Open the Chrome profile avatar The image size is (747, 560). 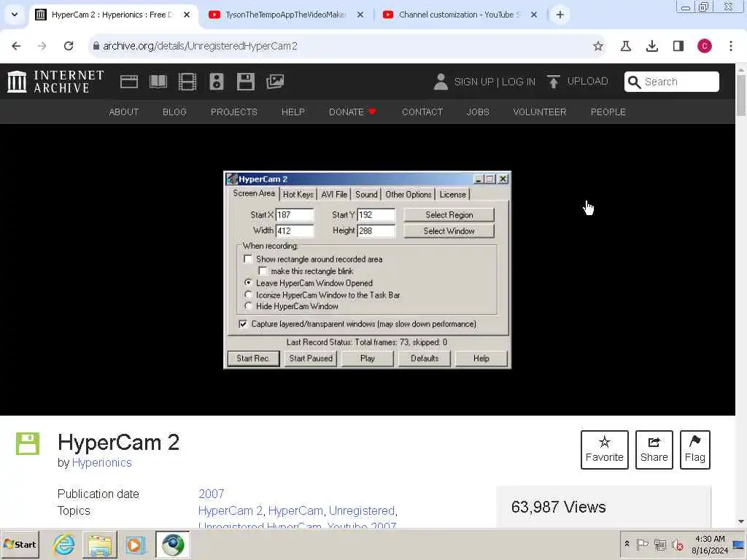click(x=705, y=46)
